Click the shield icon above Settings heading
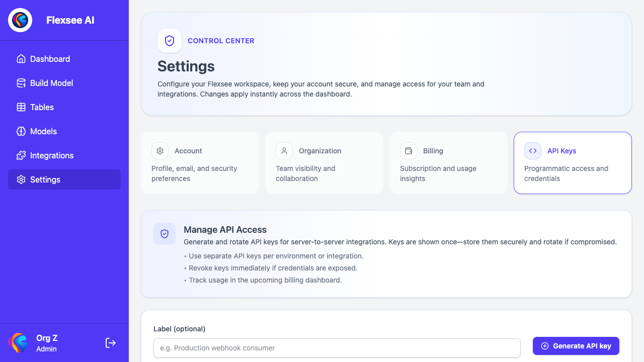 170,41
